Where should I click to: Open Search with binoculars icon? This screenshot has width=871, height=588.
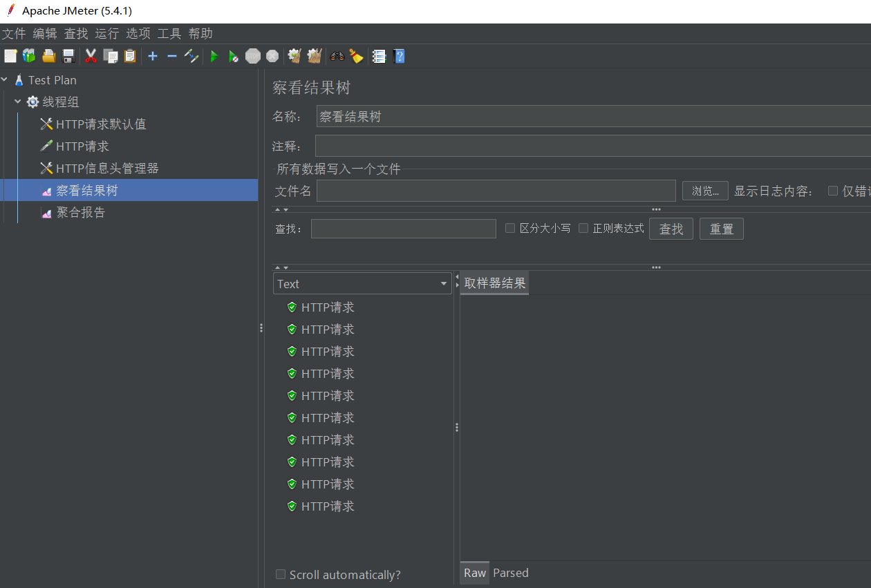(x=337, y=56)
